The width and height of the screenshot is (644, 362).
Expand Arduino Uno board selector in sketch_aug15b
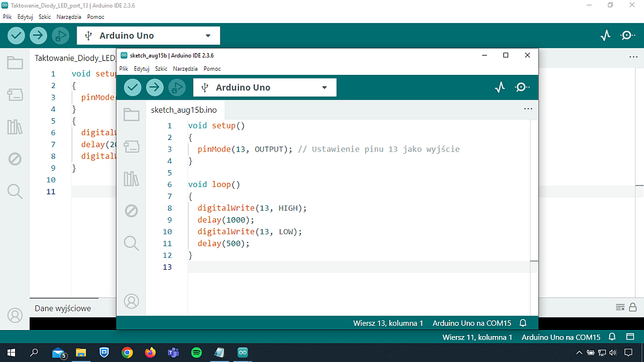point(264,87)
